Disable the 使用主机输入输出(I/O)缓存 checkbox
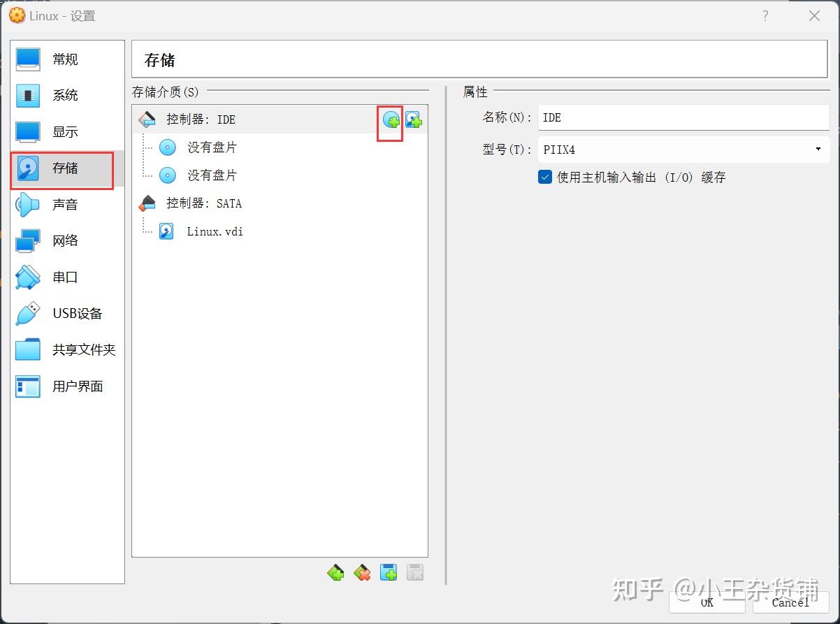The height and width of the screenshot is (624, 840). (x=544, y=177)
